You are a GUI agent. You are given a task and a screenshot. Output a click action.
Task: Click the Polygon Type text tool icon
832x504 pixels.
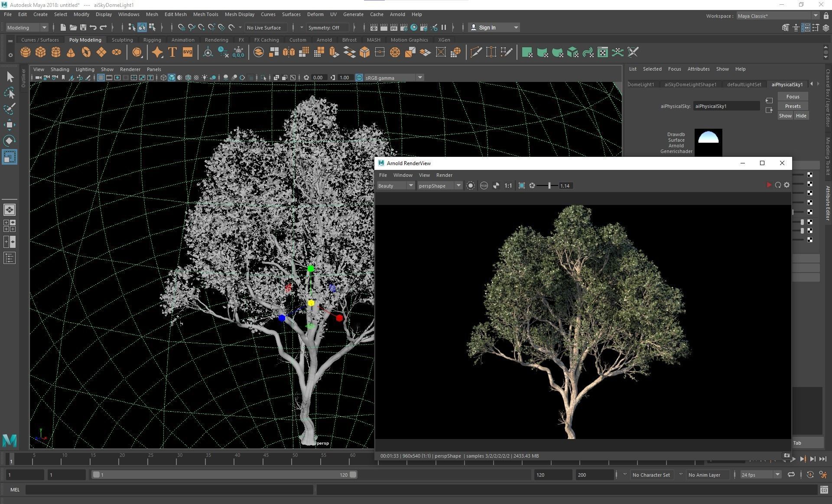click(172, 52)
